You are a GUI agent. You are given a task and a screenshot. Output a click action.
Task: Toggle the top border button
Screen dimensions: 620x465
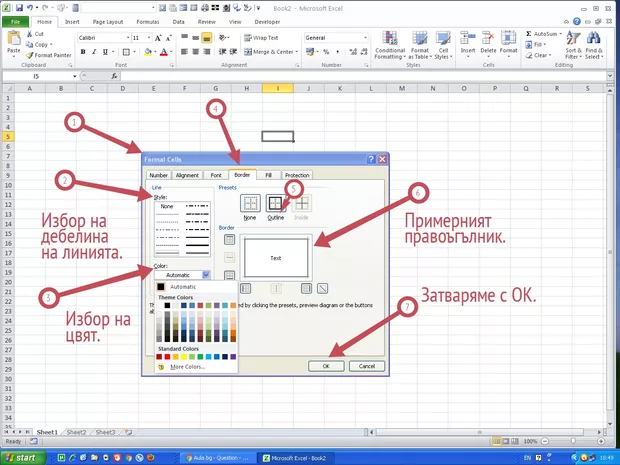coord(229,239)
